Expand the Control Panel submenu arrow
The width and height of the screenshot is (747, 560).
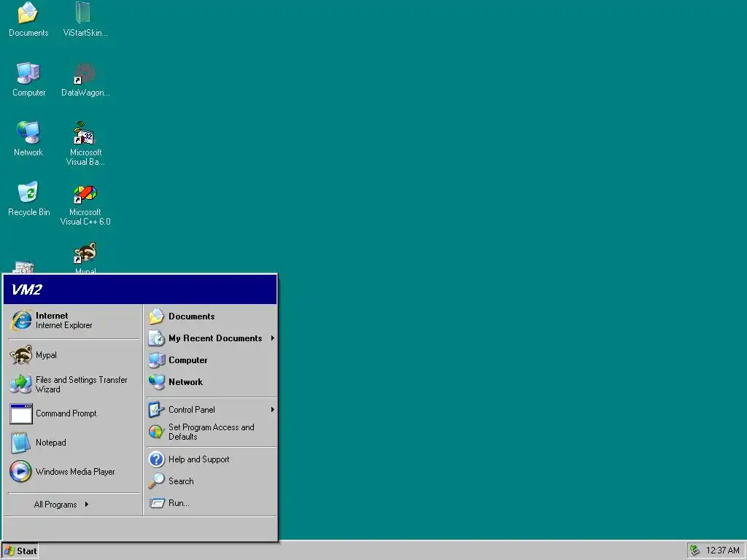[x=273, y=410]
